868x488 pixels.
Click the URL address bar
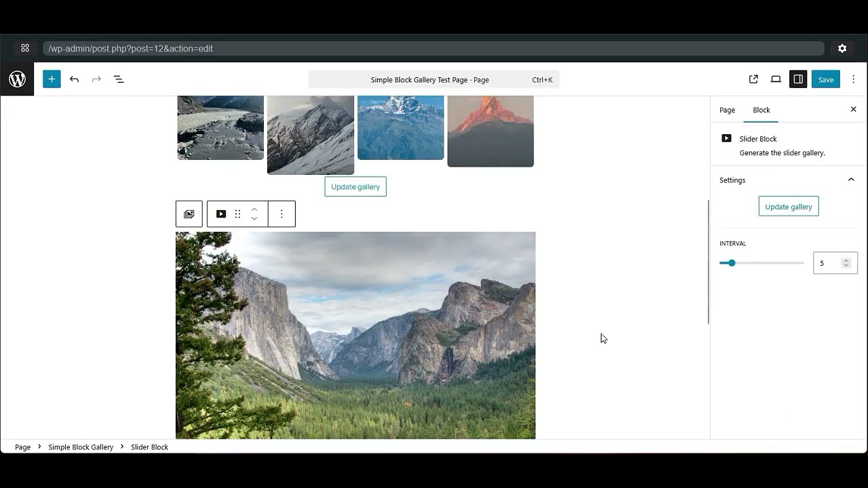[x=434, y=49]
